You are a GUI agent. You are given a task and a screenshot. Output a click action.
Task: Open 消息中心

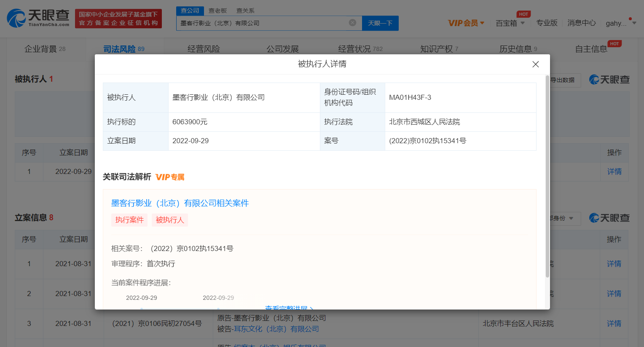click(582, 23)
